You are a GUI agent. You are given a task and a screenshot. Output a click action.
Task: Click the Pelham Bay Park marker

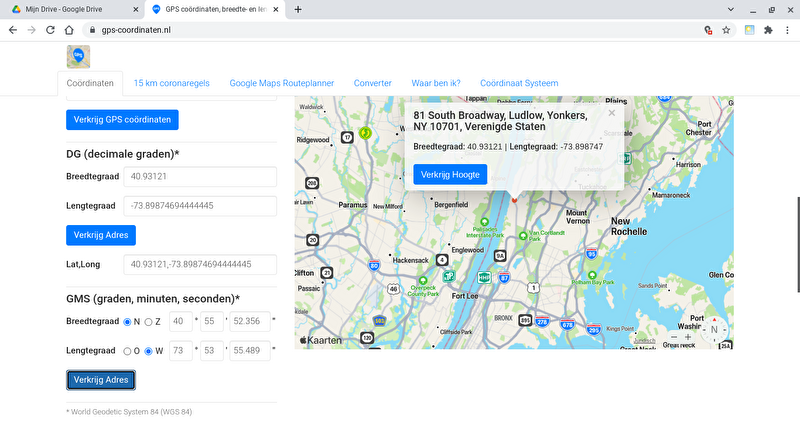click(x=592, y=276)
